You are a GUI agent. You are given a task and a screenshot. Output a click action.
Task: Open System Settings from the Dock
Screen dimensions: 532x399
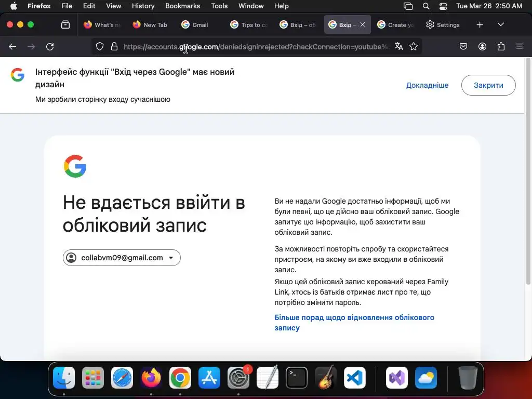coord(238,378)
